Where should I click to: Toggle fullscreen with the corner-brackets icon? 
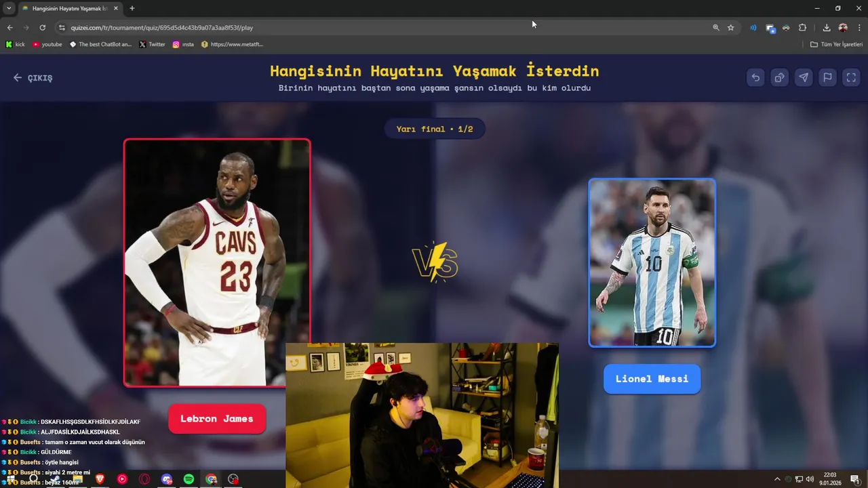point(851,77)
